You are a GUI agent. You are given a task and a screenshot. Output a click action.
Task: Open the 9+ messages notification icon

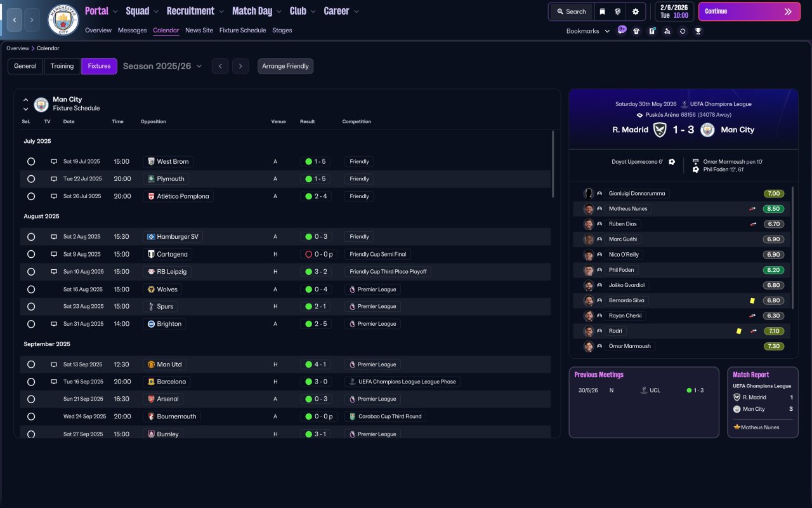coord(622,30)
